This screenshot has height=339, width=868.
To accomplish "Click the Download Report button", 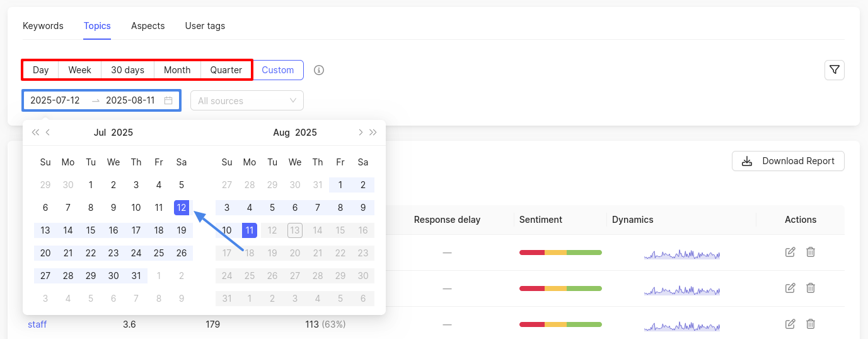I will (788, 161).
